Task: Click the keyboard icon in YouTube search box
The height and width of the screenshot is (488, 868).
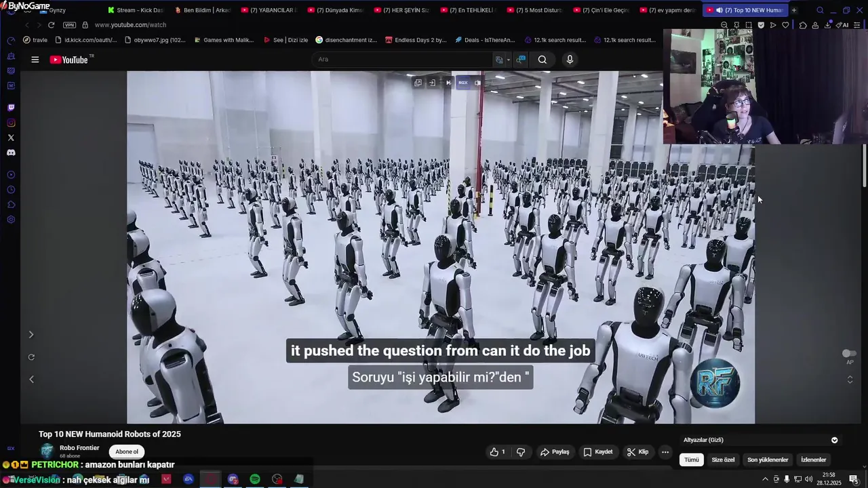Action: point(500,60)
